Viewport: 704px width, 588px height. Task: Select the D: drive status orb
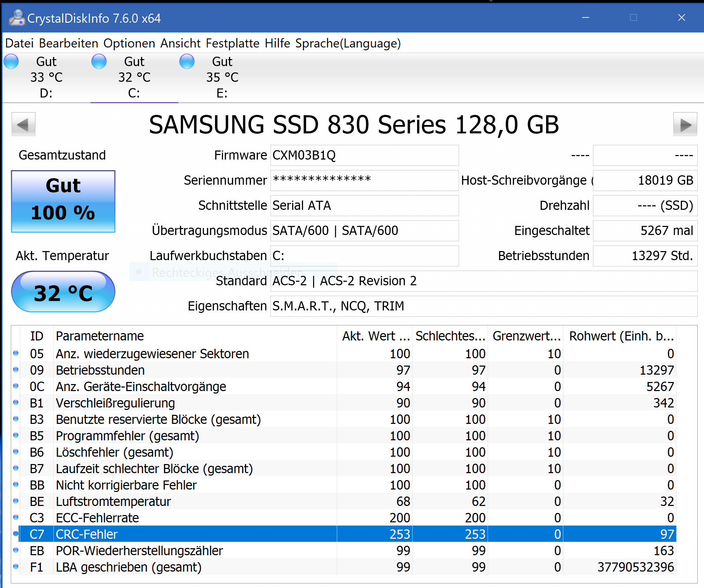click(x=11, y=62)
